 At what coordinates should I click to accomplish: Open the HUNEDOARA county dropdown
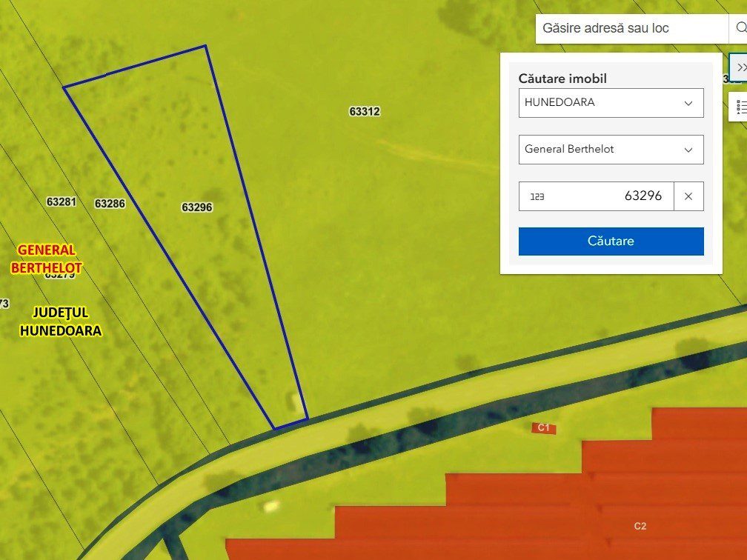coord(611,103)
